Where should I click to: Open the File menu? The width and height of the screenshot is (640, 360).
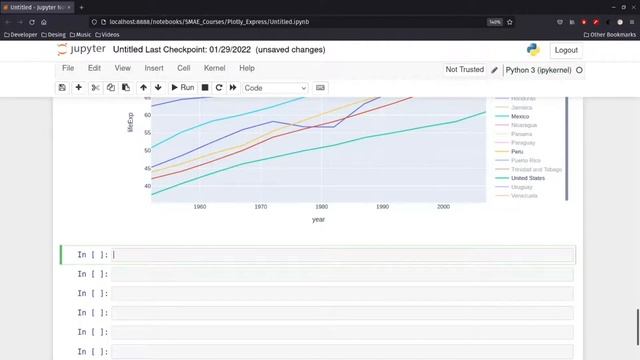(x=68, y=68)
